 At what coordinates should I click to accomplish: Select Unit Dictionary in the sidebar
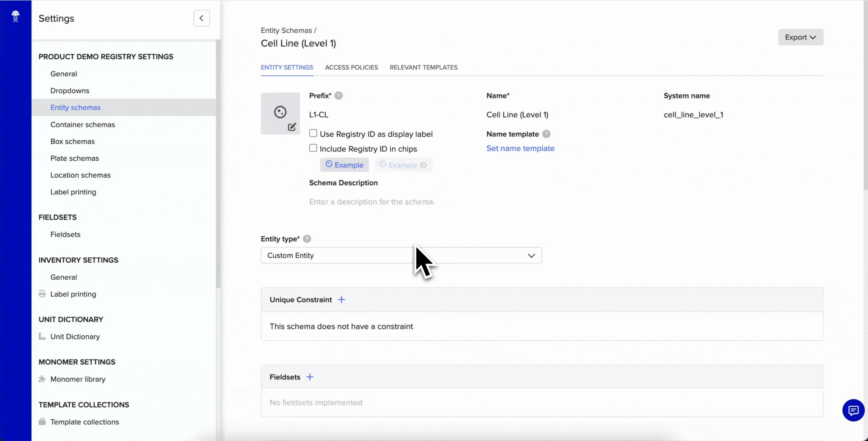click(75, 336)
